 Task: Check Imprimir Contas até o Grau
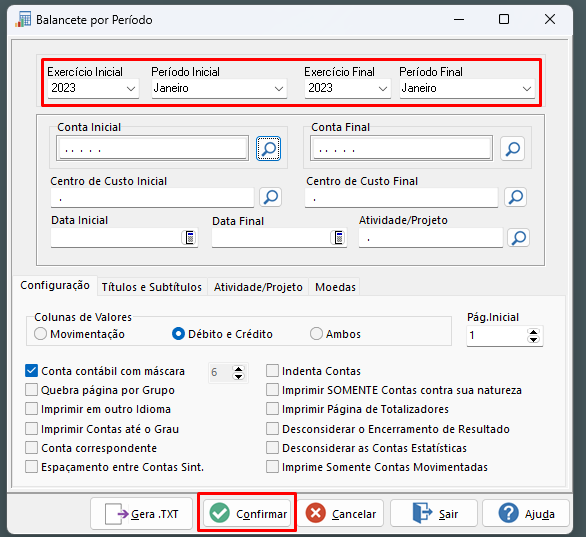[31, 429]
